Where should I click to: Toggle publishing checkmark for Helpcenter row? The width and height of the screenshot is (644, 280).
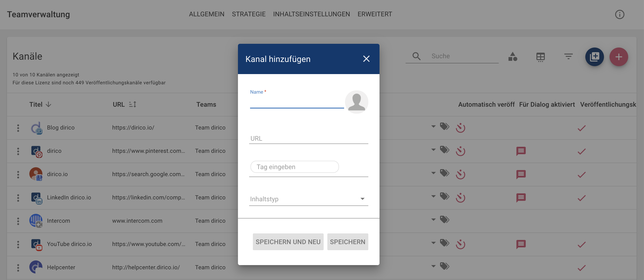(x=582, y=267)
